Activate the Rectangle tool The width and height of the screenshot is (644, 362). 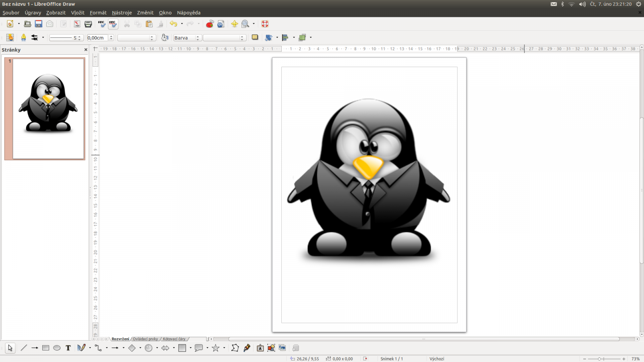click(x=45, y=348)
